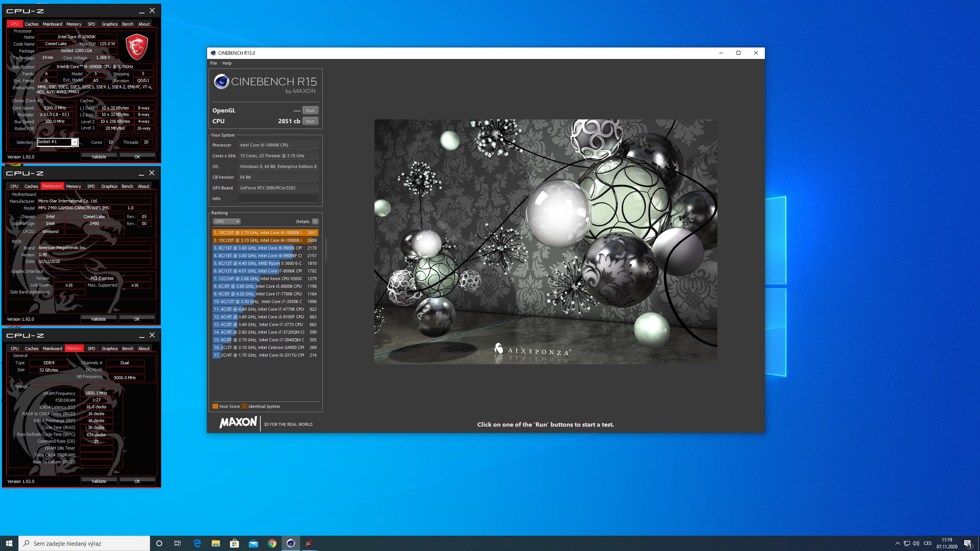
Task: Select ranking entry 2 with score 2689
Action: pyautogui.click(x=265, y=240)
